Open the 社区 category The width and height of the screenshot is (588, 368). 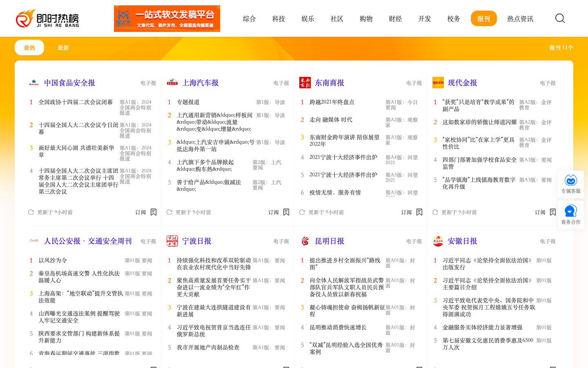tap(337, 18)
